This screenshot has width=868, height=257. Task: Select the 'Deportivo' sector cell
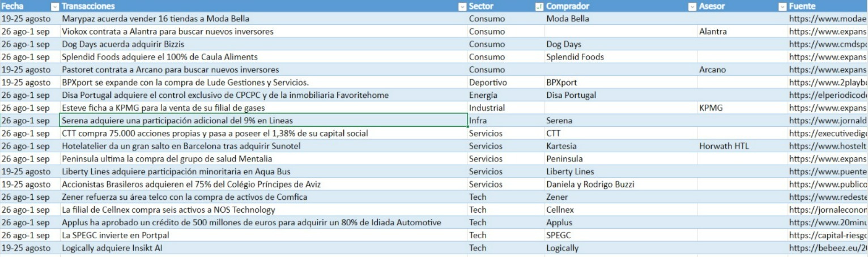(506, 83)
